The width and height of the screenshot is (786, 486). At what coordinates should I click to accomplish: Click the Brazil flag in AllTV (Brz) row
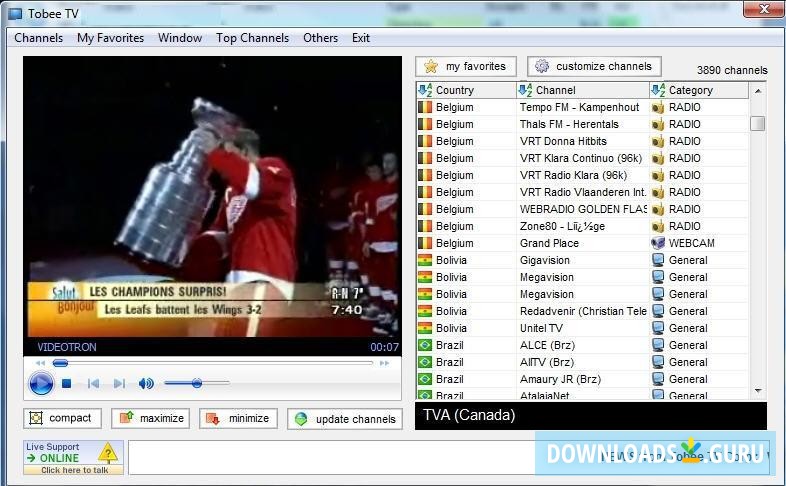[x=425, y=363]
